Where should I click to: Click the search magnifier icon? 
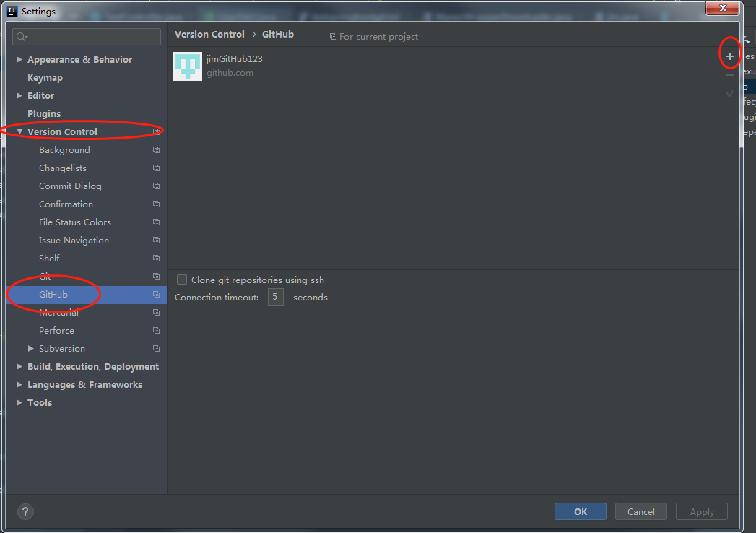click(x=21, y=37)
